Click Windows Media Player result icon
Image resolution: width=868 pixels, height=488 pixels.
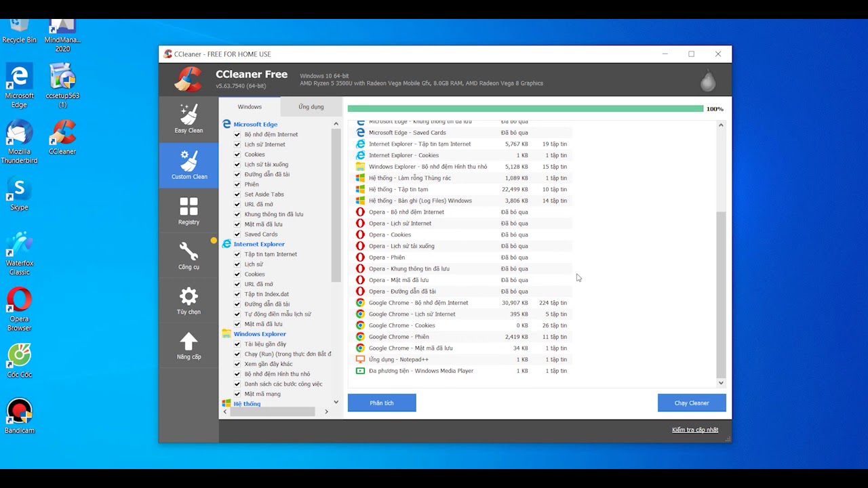(360, 371)
